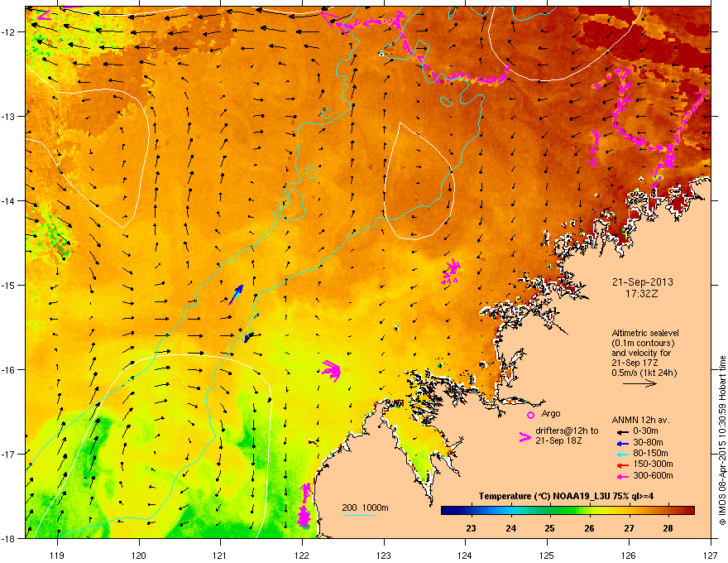728x563 pixels.
Task: Click the cyan 200 1000m bathymetry legend line
Action: (x=359, y=515)
